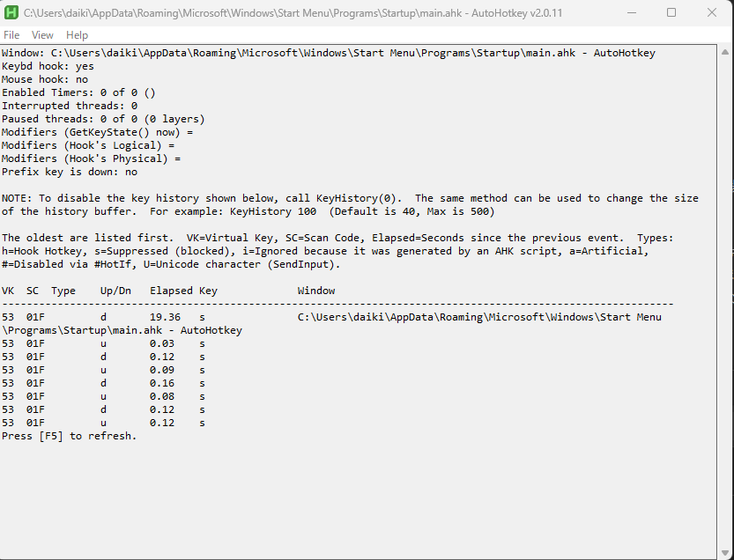
Task: Click the 'Elapsed' column header text
Action: pos(170,291)
